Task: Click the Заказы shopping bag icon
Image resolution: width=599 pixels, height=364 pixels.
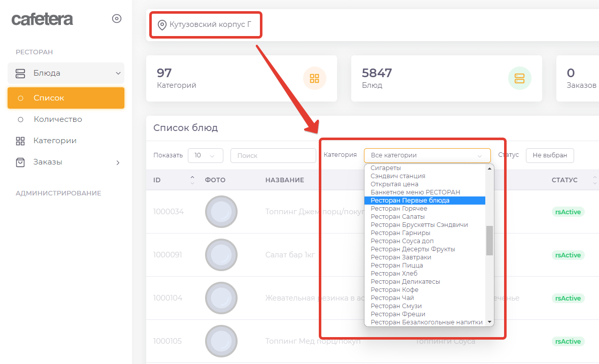Action: click(x=20, y=162)
